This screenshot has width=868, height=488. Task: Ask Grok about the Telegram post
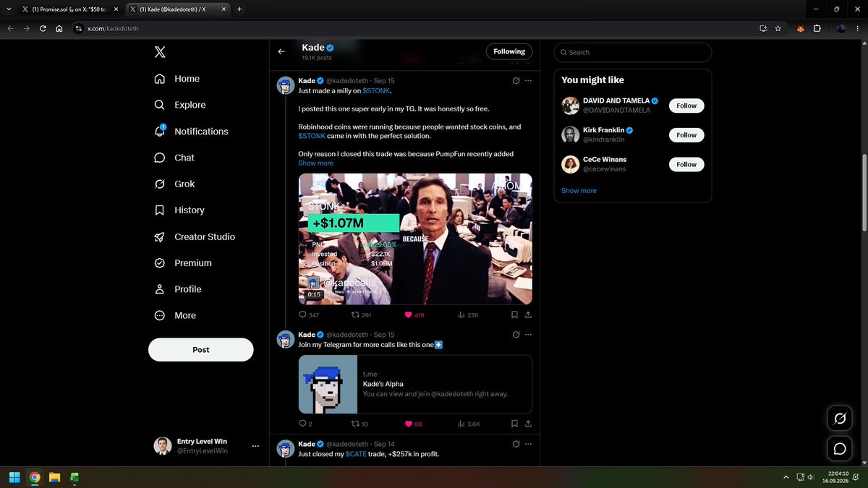pos(516,335)
